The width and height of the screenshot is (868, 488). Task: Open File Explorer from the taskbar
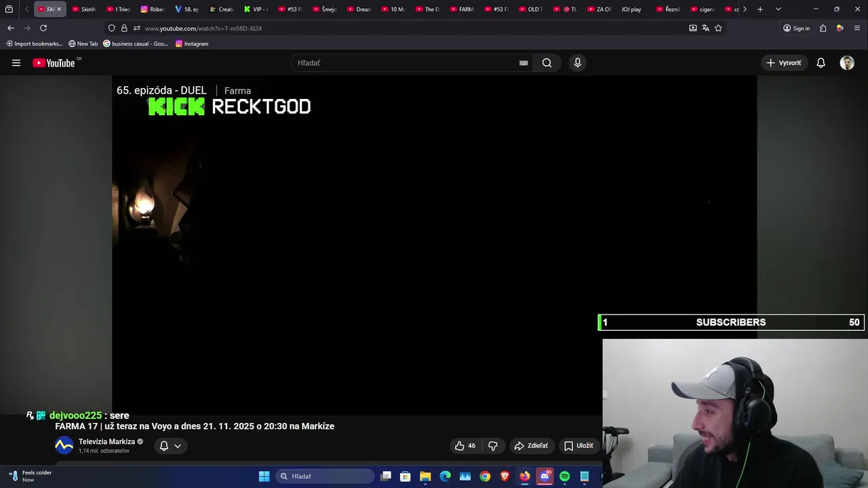point(425,476)
